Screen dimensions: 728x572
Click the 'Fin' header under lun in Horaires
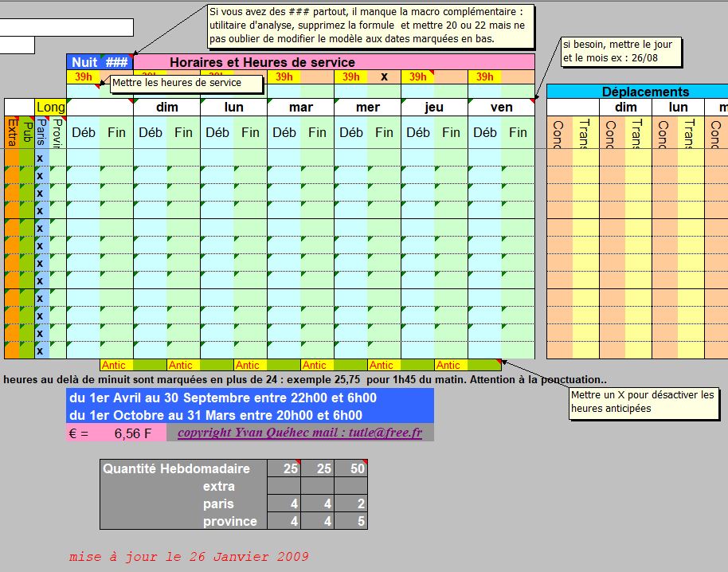(x=250, y=132)
